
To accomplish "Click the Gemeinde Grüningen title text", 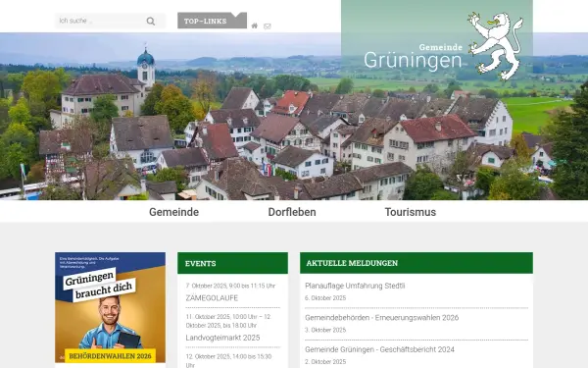I will point(413,57).
